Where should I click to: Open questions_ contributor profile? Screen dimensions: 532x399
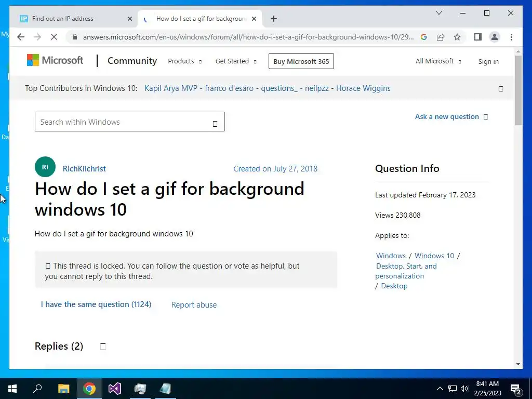tap(279, 88)
